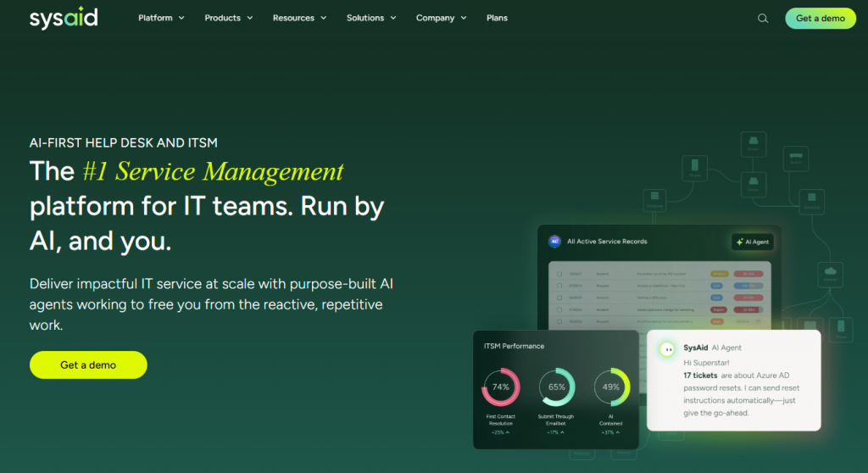868x473 pixels.
Task: Click the 74% First Contact Resolution gauge
Action: [x=501, y=387]
